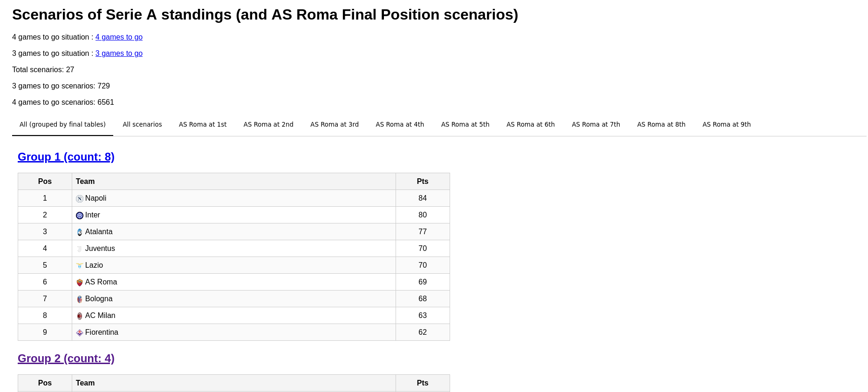The height and width of the screenshot is (392, 868).
Task: Switch to the All scenarios tab
Action: [142, 124]
